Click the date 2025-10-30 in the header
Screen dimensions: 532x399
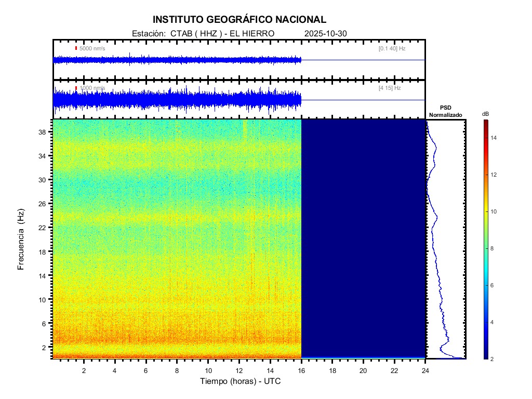pyautogui.click(x=325, y=33)
